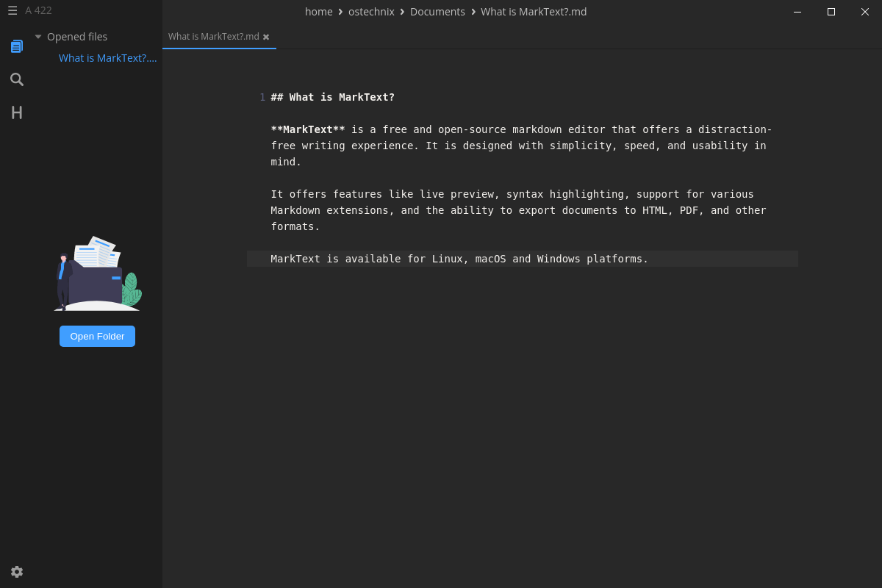Minimize the MarkText window
This screenshot has height=588, width=882.
point(797,12)
